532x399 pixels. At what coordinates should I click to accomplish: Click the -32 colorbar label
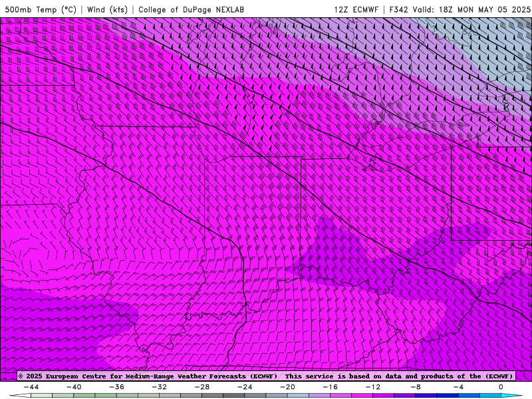pos(159,387)
